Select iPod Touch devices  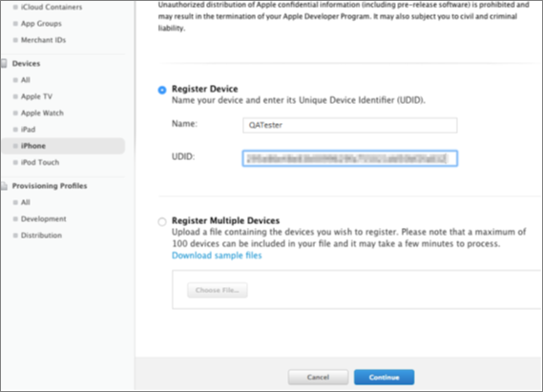pyautogui.click(x=40, y=162)
